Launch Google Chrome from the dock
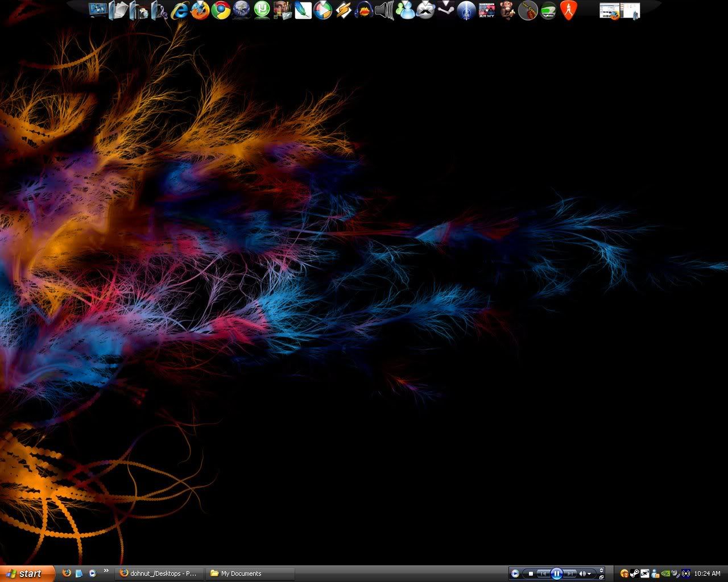 tap(221, 10)
